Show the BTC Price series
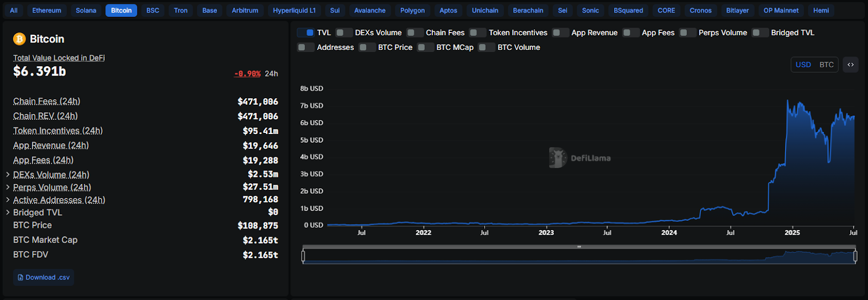 [x=367, y=47]
